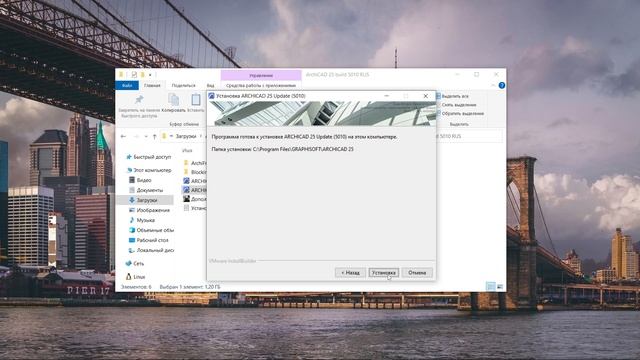Switch to details view in status bar
The image size is (640, 360).
491,287
